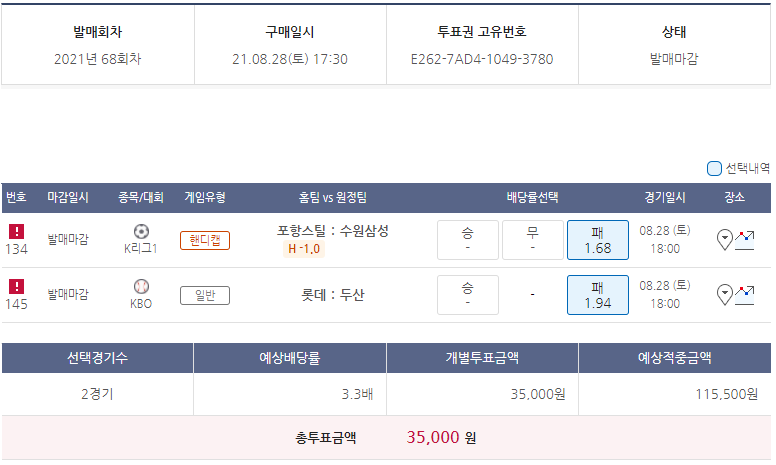Image resolution: width=776 pixels, height=465 pixels.
Task: Toggle the 선택내역 checkbox
Action: (x=714, y=168)
